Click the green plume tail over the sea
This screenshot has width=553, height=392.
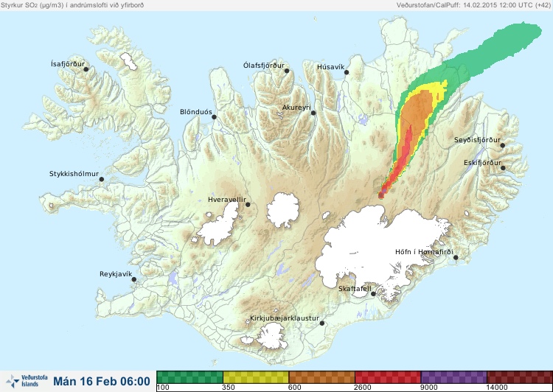click(504, 46)
